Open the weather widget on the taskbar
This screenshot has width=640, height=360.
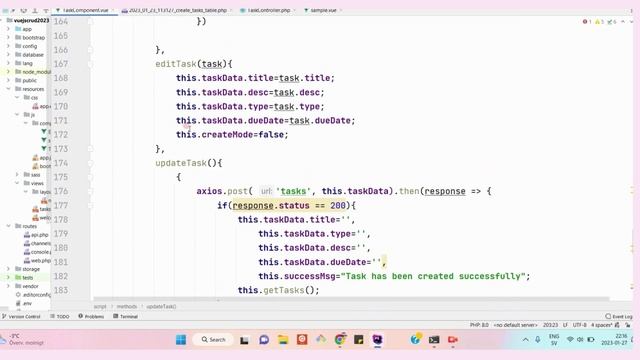tap(22, 340)
